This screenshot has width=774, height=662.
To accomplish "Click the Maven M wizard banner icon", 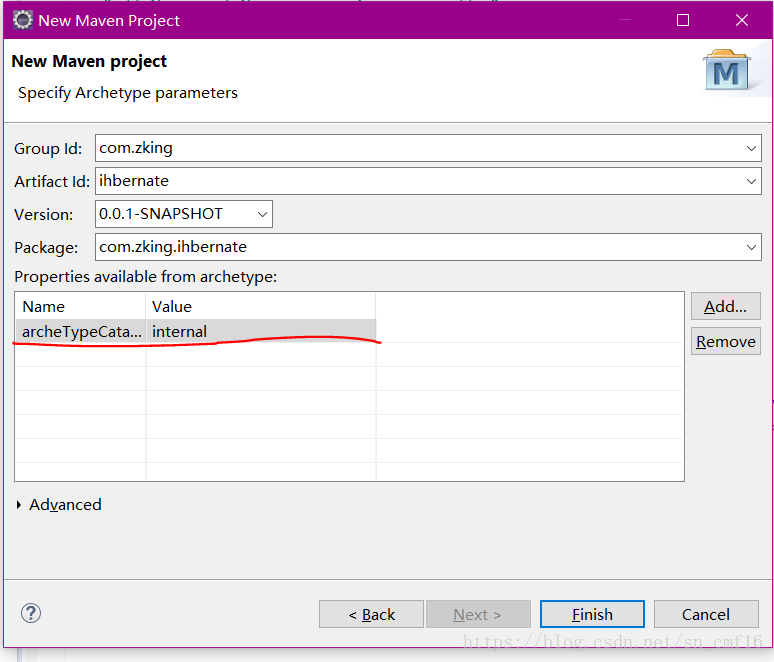I will 726,70.
